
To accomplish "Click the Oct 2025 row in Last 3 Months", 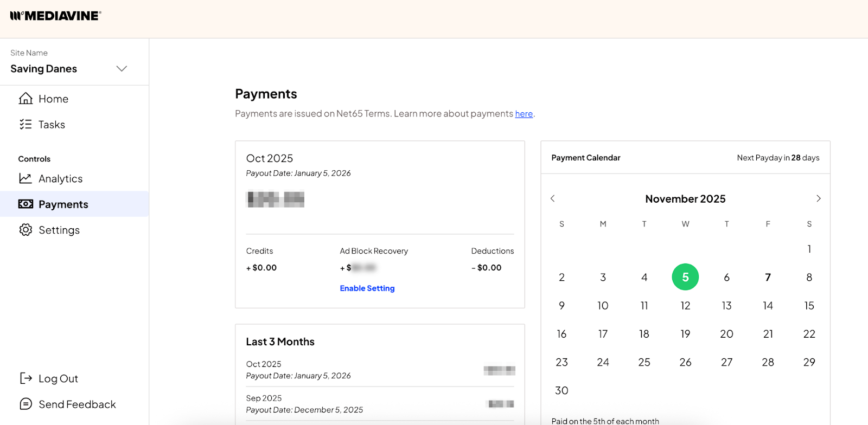I will point(380,370).
